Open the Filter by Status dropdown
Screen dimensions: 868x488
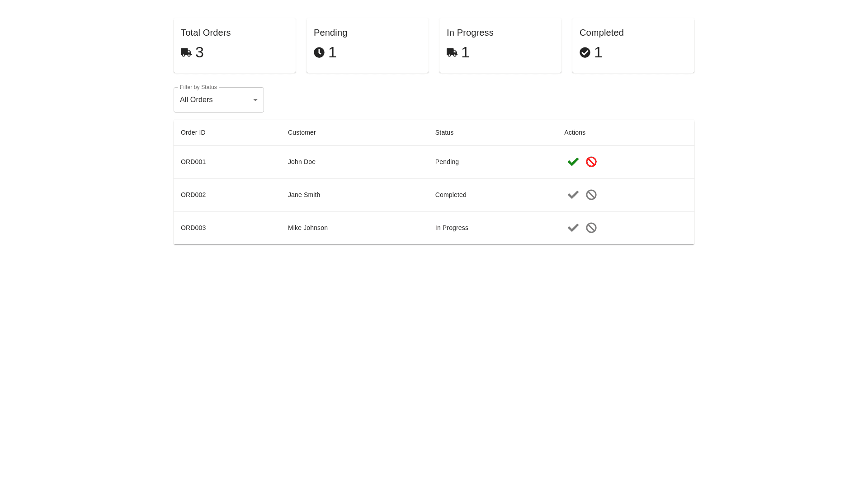tap(218, 100)
